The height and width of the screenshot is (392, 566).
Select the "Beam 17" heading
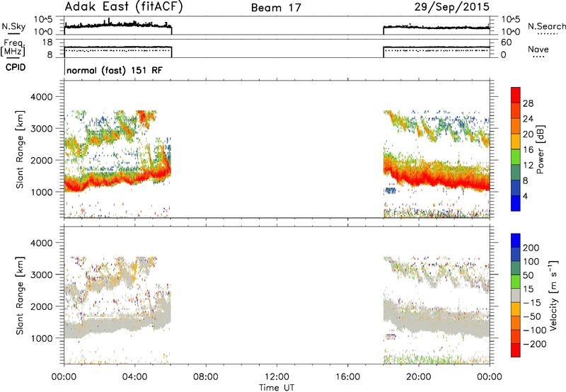(276, 8)
